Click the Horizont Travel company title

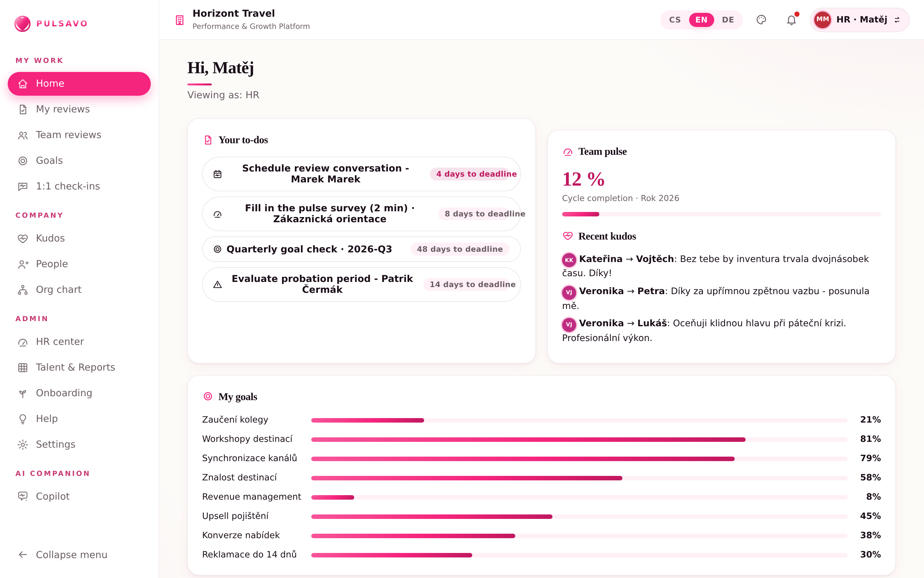[x=233, y=13]
